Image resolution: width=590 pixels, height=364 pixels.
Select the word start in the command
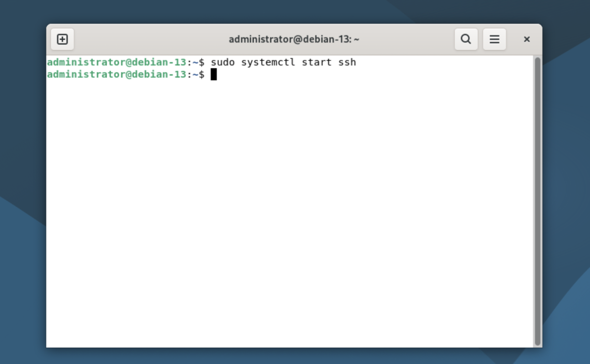(x=317, y=62)
